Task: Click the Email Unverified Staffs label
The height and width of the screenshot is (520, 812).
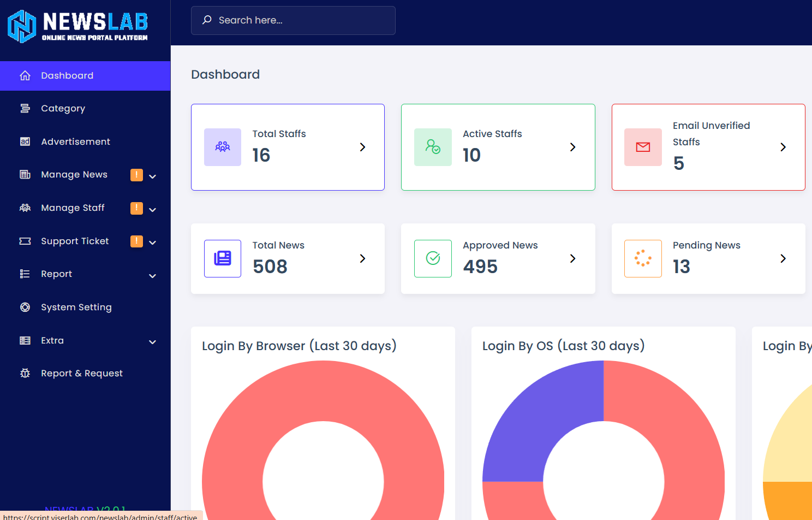Action: point(711,134)
